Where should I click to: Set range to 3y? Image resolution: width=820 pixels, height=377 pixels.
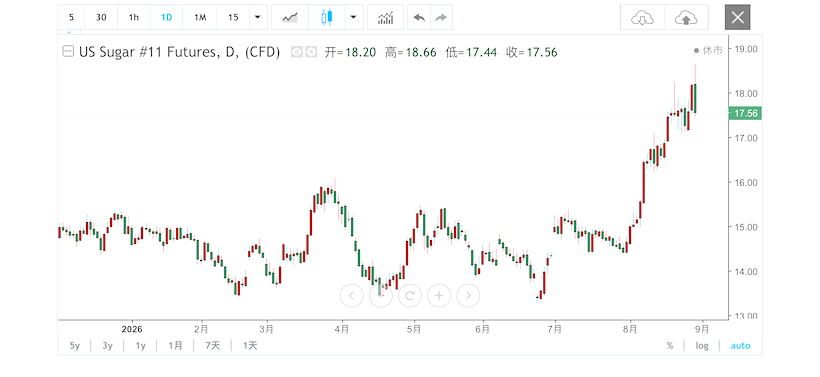click(x=108, y=346)
